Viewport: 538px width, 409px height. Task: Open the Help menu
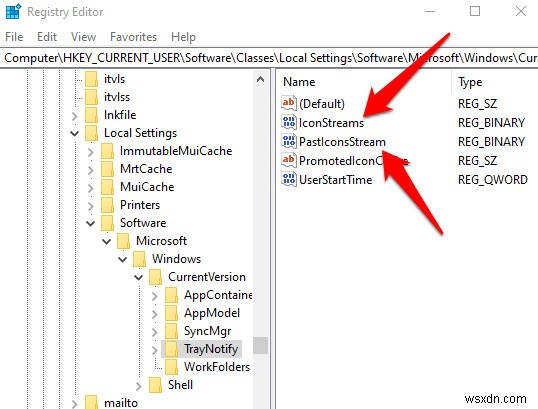[183, 37]
